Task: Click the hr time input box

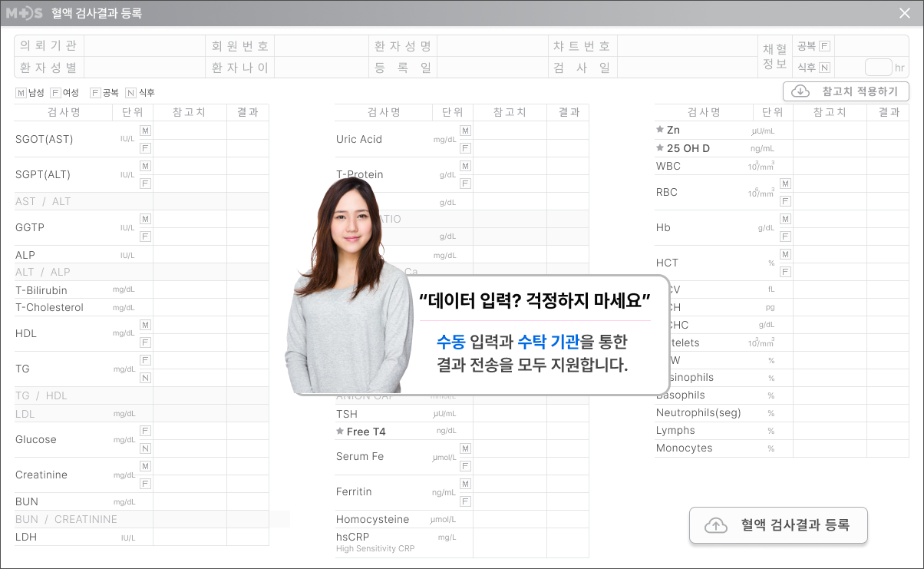Action: click(878, 67)
